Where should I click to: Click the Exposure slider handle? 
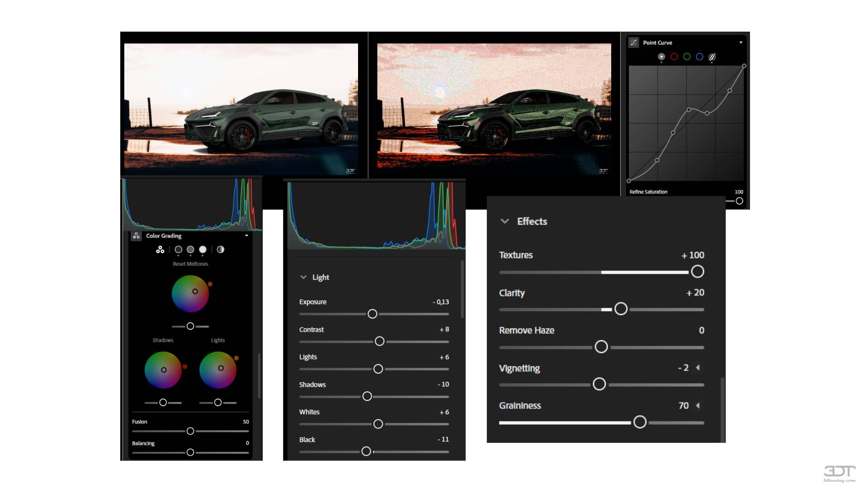click(x=372, y=314)
